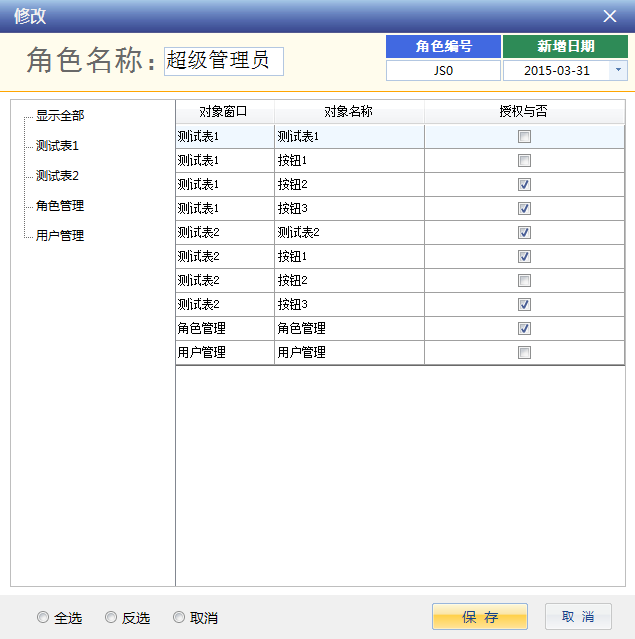Choose the 反选 radio button
Screen dimensions: 635x639
(x=111, y=618)
